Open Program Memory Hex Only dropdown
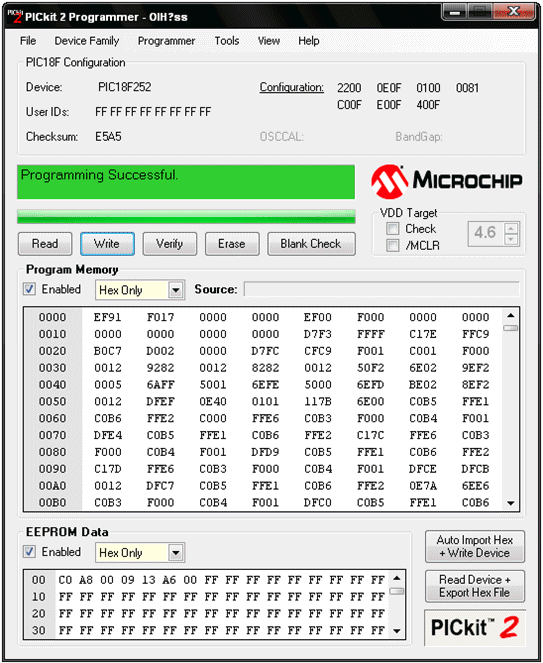The width and height of the screenshot is (543, 663). pyautogui.click(x=176, y=290)
